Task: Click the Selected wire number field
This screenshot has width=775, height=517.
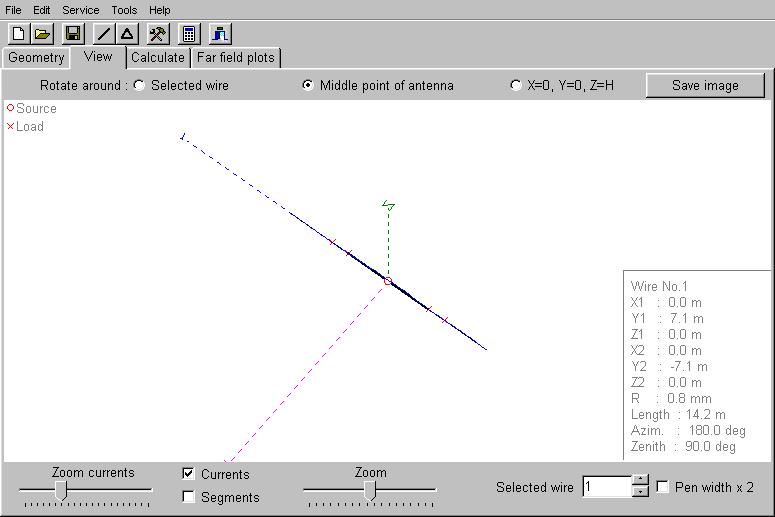Action: pos(607,487)
